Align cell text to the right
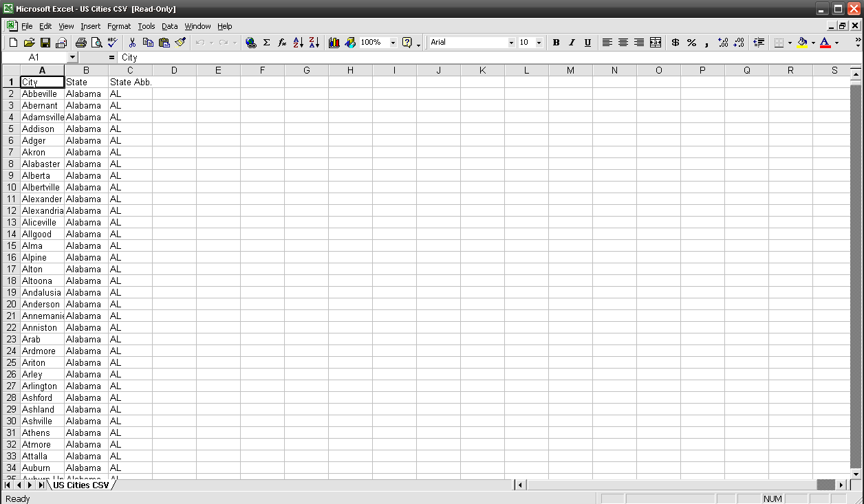864x504 pixels. coord(639,43)
